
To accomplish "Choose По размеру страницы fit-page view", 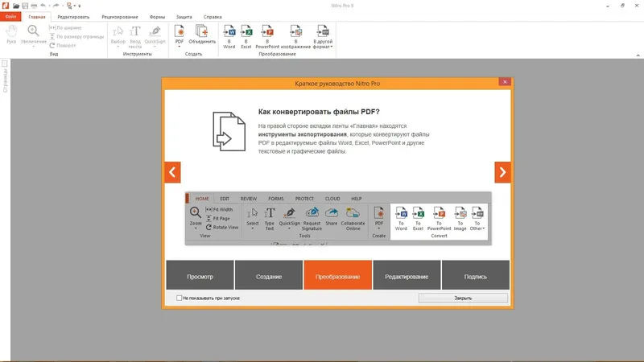I will click(x=76, y=36).
